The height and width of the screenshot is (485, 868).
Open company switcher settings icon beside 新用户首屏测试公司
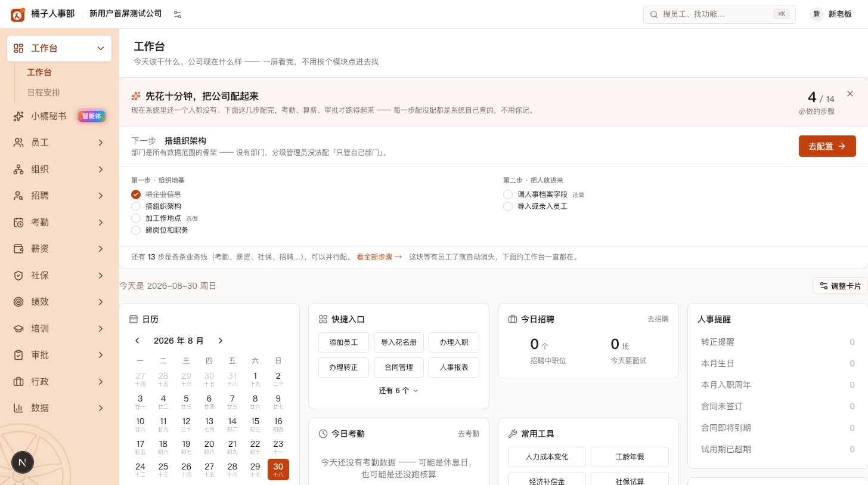pos(178,14)
